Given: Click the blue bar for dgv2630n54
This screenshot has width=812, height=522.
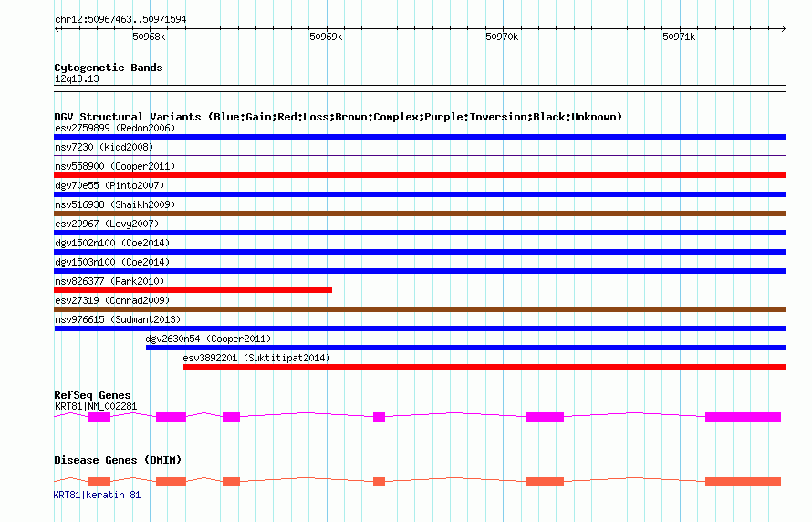Looking at the screenshot, I should click(466, 348).
